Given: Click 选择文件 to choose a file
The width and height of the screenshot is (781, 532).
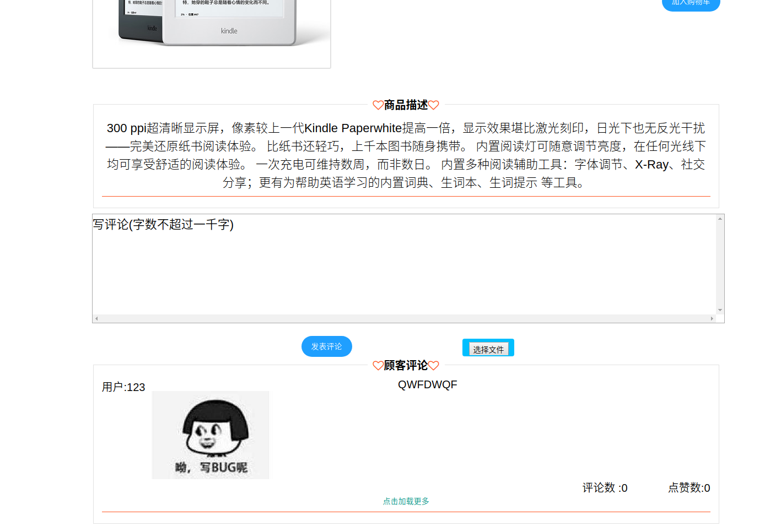Looking at the screenshot, I should click(x=488, y=349).
